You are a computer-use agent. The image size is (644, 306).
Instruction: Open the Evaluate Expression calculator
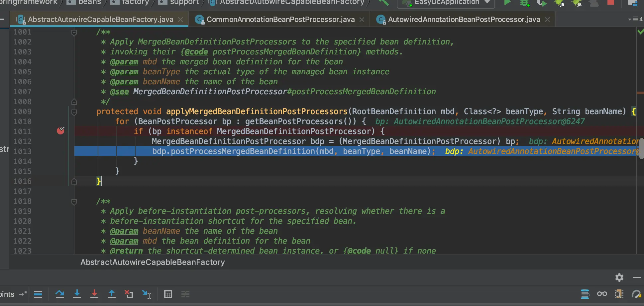(168, 294)
